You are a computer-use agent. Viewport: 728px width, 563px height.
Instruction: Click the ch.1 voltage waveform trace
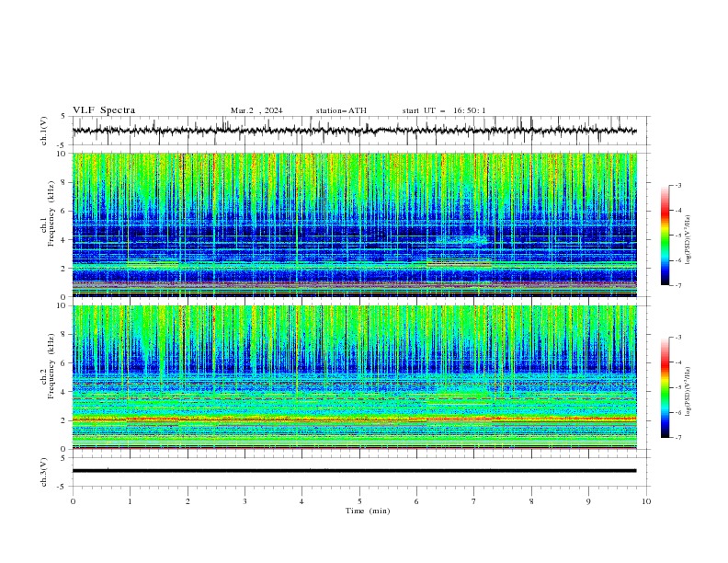pos(354,131)
